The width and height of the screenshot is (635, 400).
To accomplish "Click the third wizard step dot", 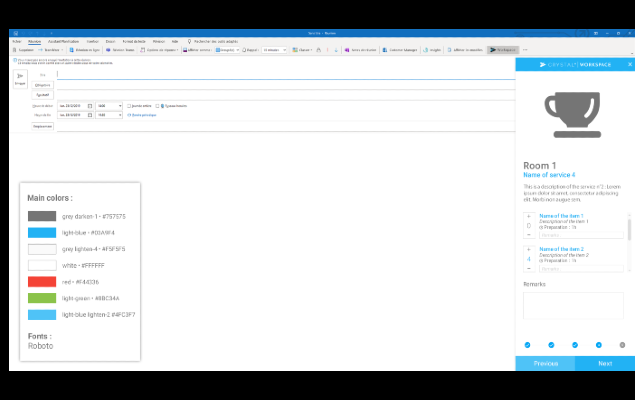I will [x=575, y=345].
